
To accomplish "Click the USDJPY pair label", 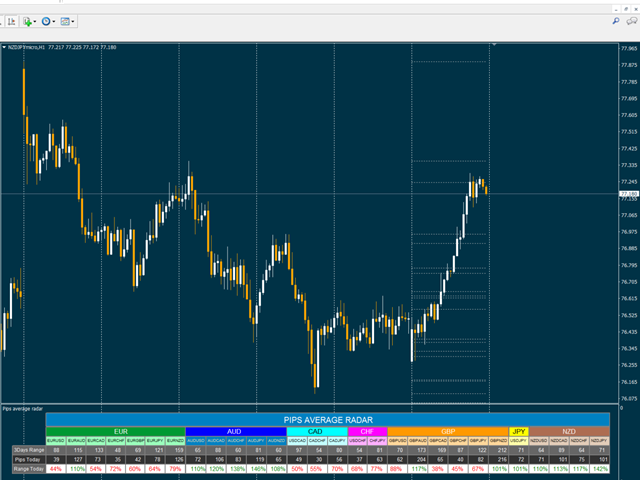I will pyautogui.click(x=519, y=441).
